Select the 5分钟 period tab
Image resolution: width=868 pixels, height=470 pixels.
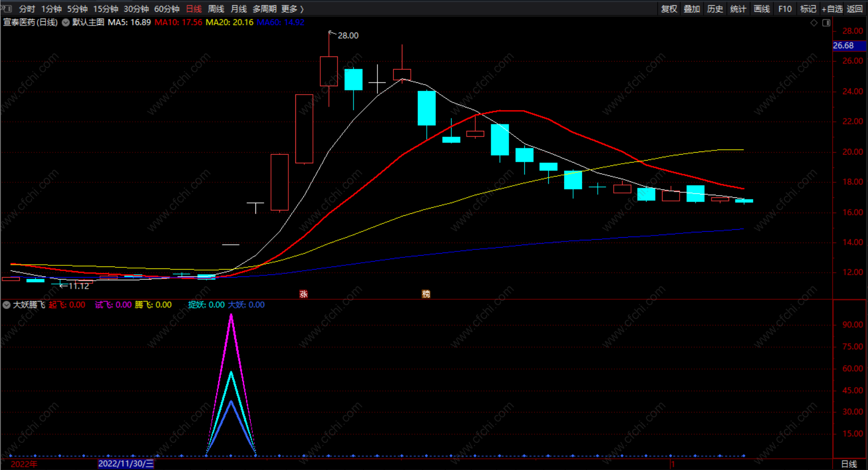click(77, 9)
